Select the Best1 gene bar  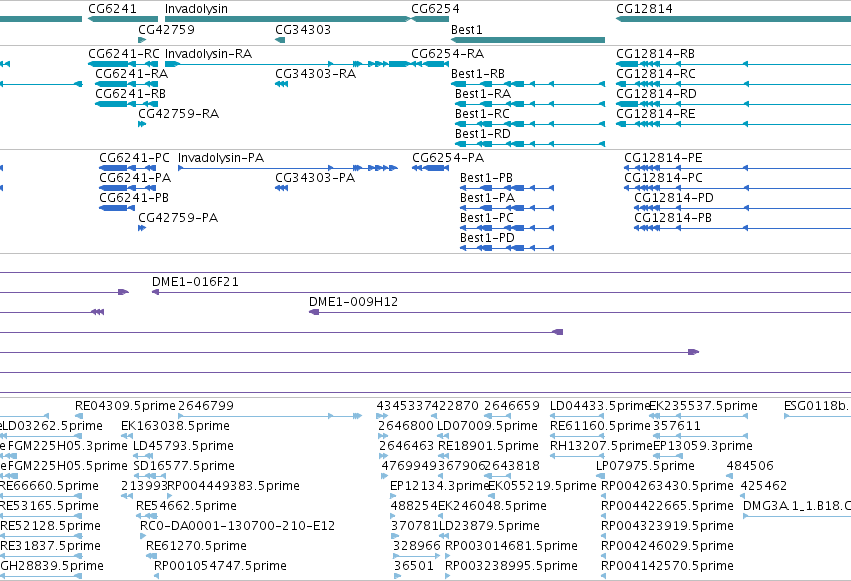pos(528,40)
